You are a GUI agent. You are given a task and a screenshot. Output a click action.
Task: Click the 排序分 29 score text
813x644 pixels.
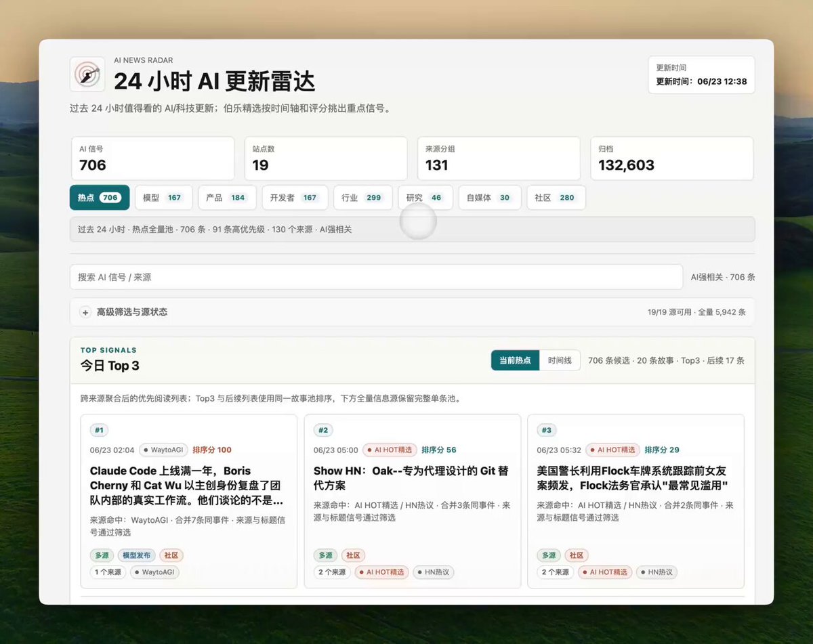[x=662, y=450]
